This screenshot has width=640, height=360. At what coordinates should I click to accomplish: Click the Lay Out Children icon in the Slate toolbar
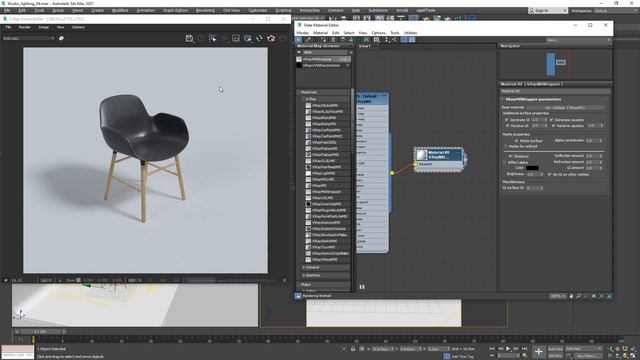tap(394, 40)
